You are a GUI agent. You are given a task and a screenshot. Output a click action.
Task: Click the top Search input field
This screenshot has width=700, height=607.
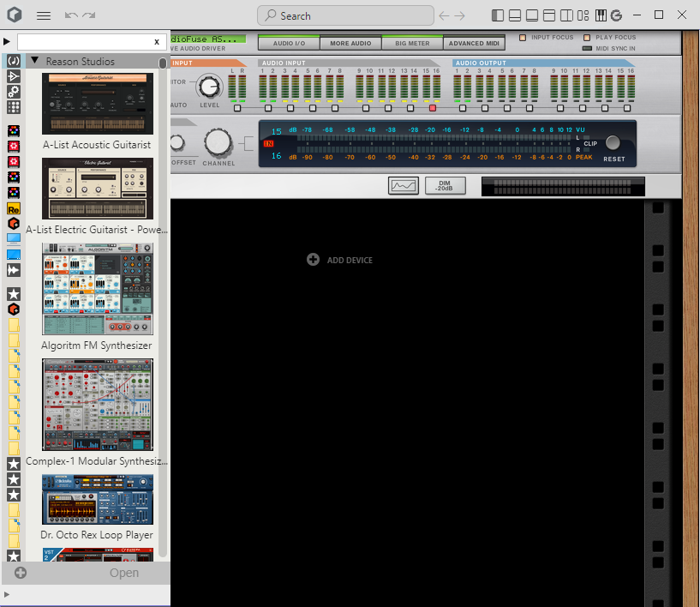tap(345, 15)
